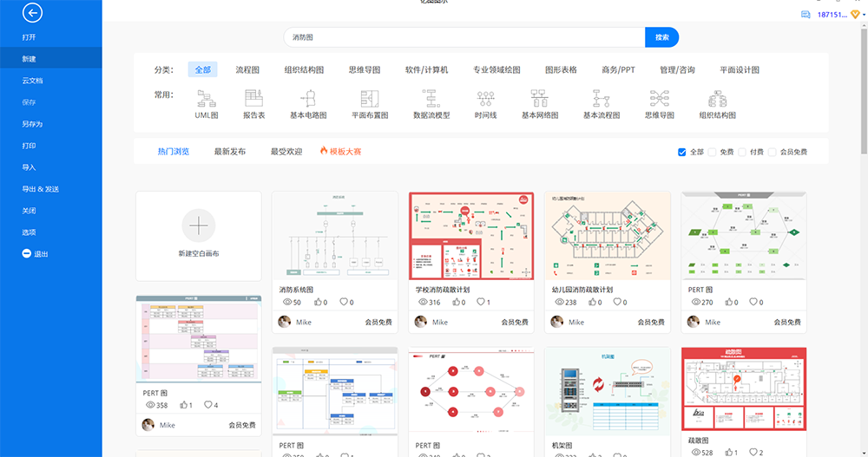The height and width of the screenshot is (457, 868).
Task: Filter by category 专业领域绘图
Action: coord(496,69)
